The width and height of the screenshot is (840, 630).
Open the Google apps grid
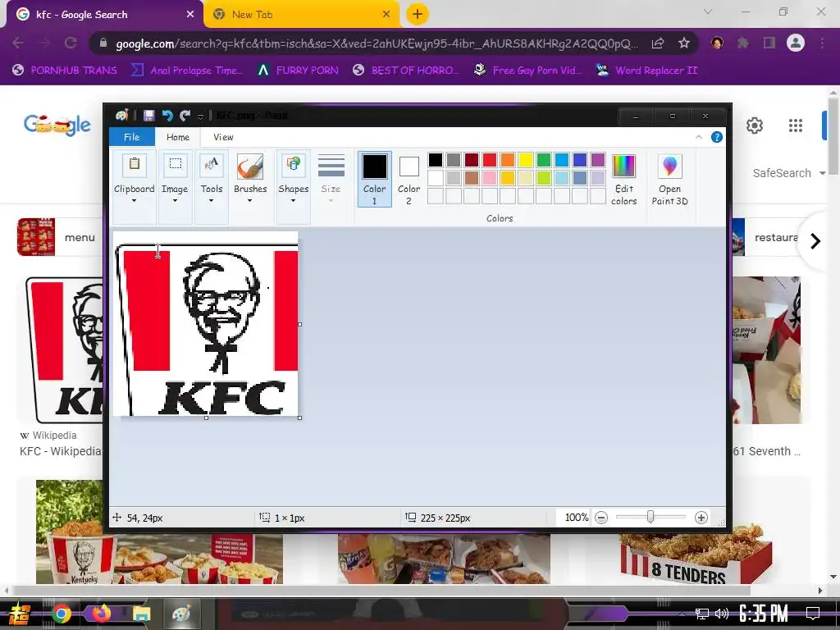[x=796, y=126]
